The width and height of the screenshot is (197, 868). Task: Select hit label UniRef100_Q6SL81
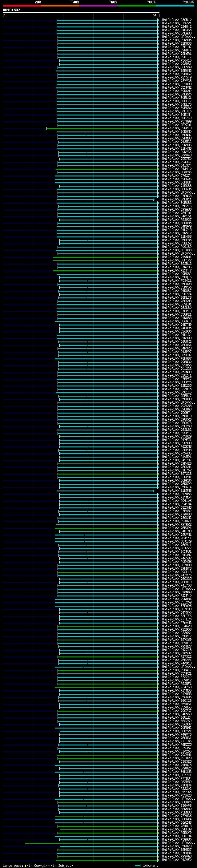pyautogui.click(x=176, y=304)
